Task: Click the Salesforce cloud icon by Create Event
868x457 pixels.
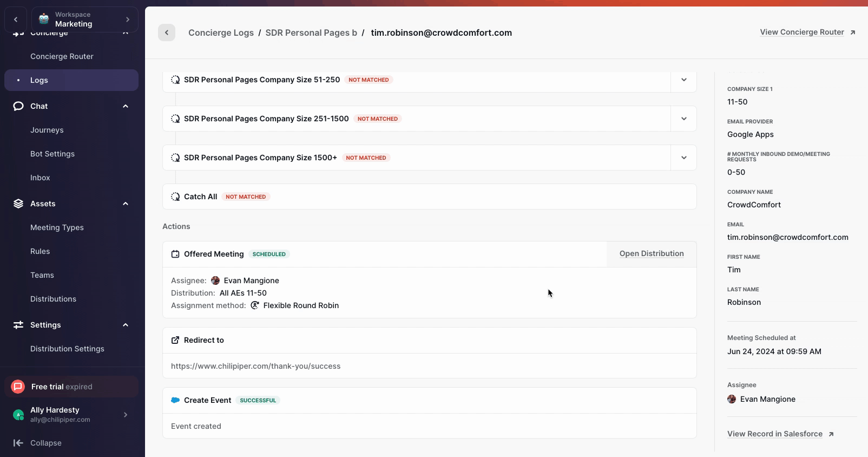Action: 175,400
